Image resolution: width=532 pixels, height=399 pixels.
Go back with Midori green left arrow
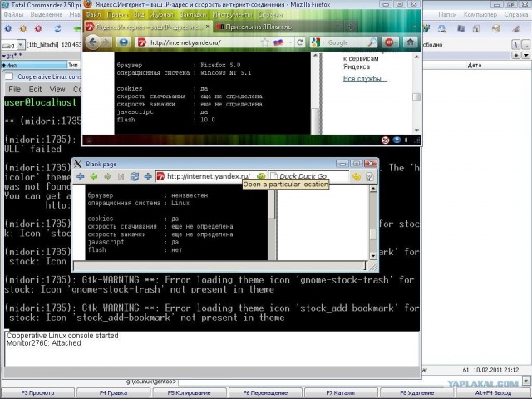(x=94, y=176)
